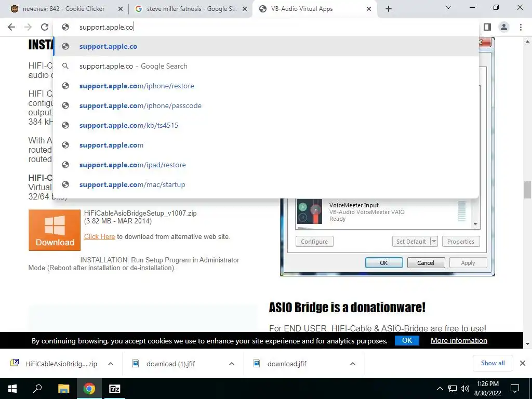
Task: Open Chrome three-dot menu
Action: tap(521, 27)
